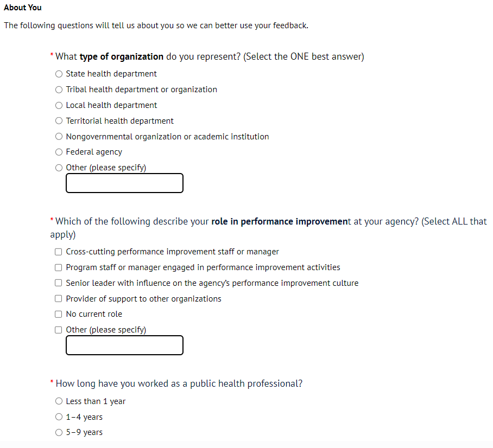Screen dimensions: 493x448
Task: Check Provider of support to other organizations
Action: tap(59, 299)
